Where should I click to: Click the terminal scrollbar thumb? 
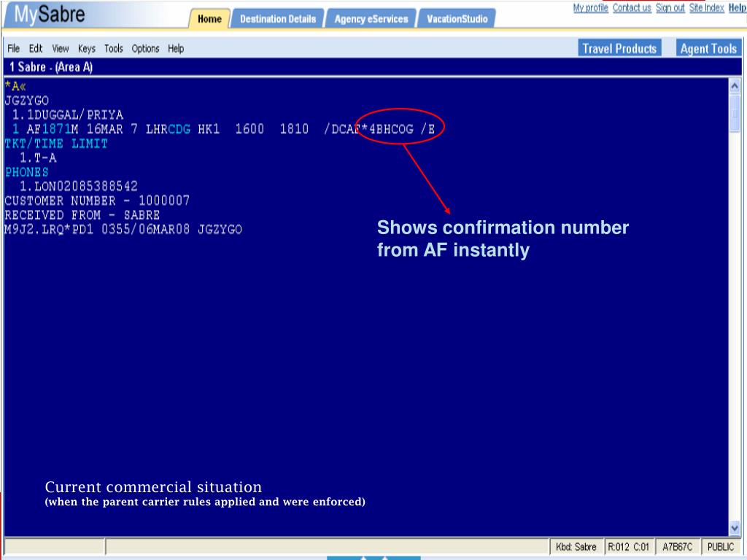point(734,112)
